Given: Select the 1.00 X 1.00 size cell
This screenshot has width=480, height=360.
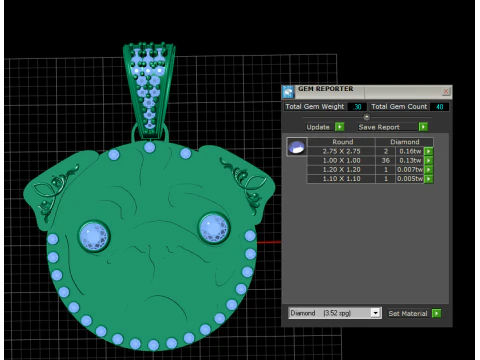Looking at the screenshot, I should [x=341, y=161].
